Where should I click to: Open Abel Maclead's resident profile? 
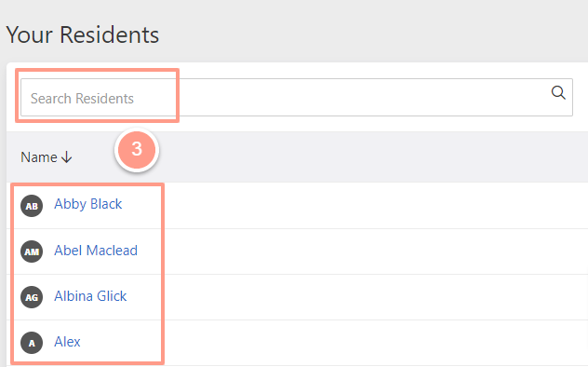[x=96, y=251]
